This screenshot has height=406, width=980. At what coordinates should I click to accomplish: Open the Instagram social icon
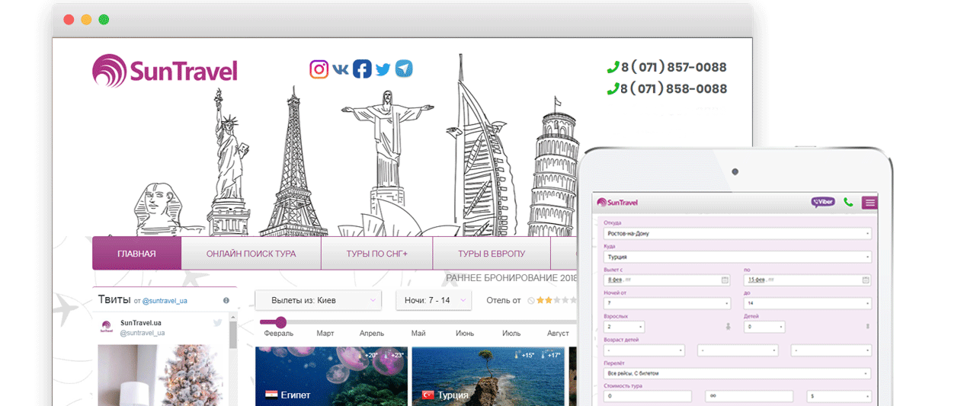319,69
